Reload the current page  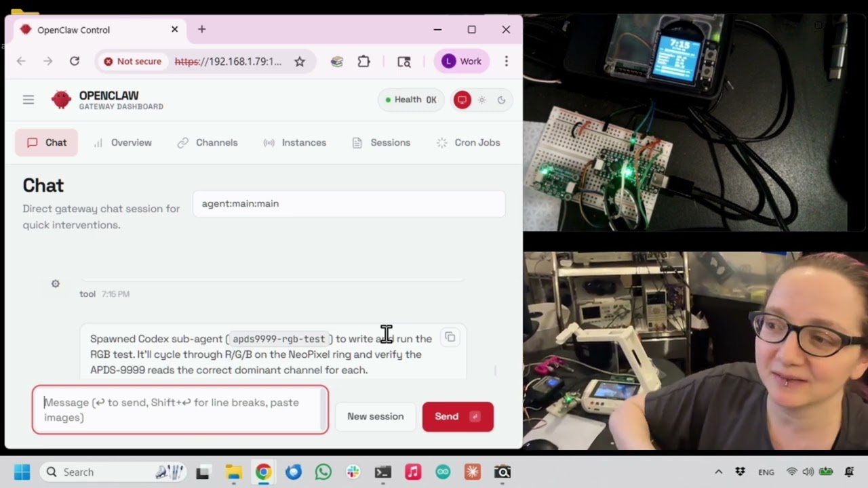(x=75, y=61)
